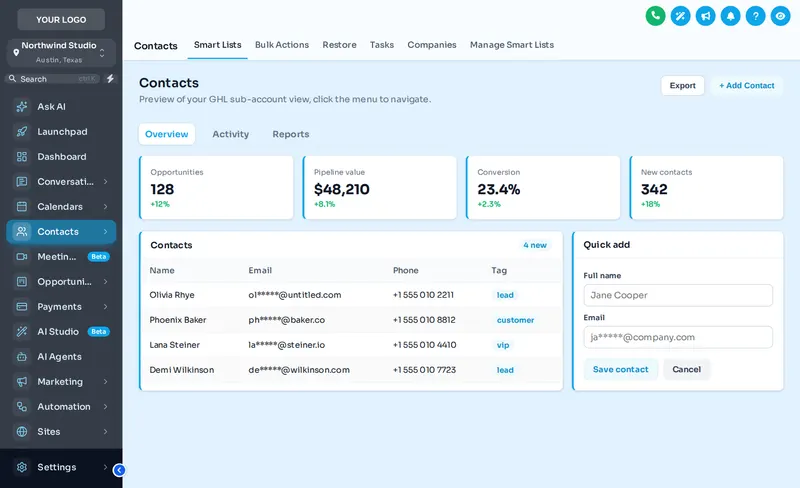
Task: Click the YOUR LOGO button
Action: coord(61,20)
